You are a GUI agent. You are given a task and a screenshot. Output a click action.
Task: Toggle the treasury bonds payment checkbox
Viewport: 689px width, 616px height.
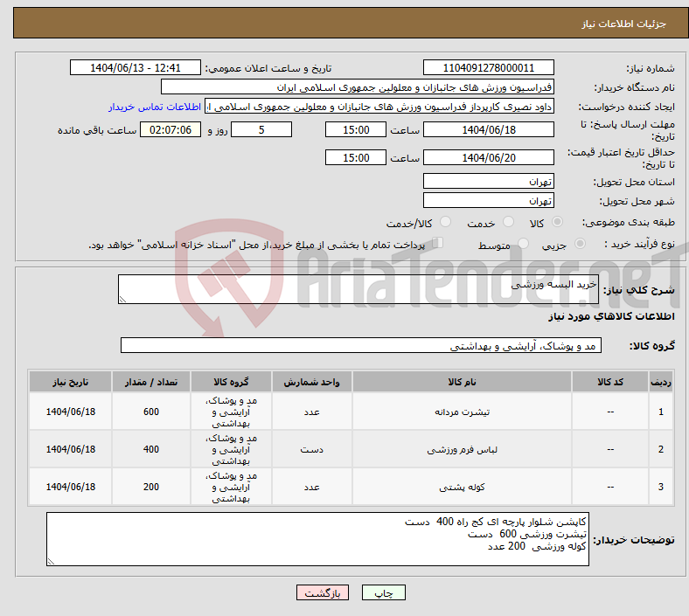point(438,243)
